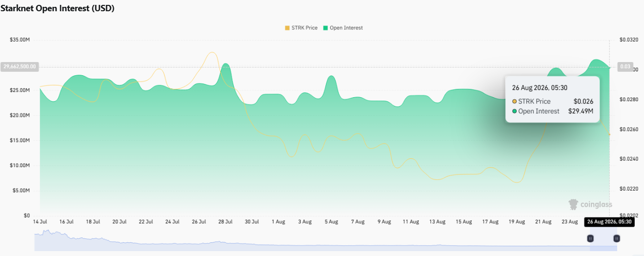Toggle the Open Interest legend series
This screenshot has height=256, width=644.
342,28
